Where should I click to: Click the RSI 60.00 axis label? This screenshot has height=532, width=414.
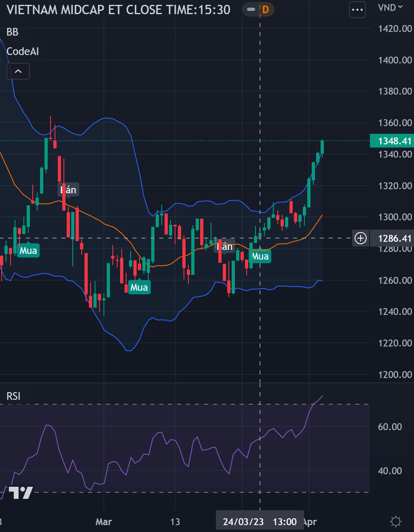pyautogui.click(x=390, y=427)
